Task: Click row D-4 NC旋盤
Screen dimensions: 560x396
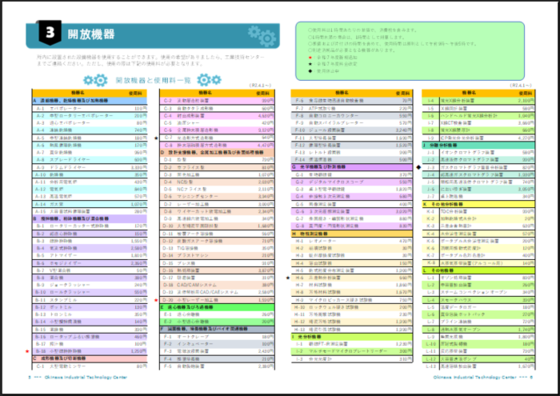Action: (217, 182)
